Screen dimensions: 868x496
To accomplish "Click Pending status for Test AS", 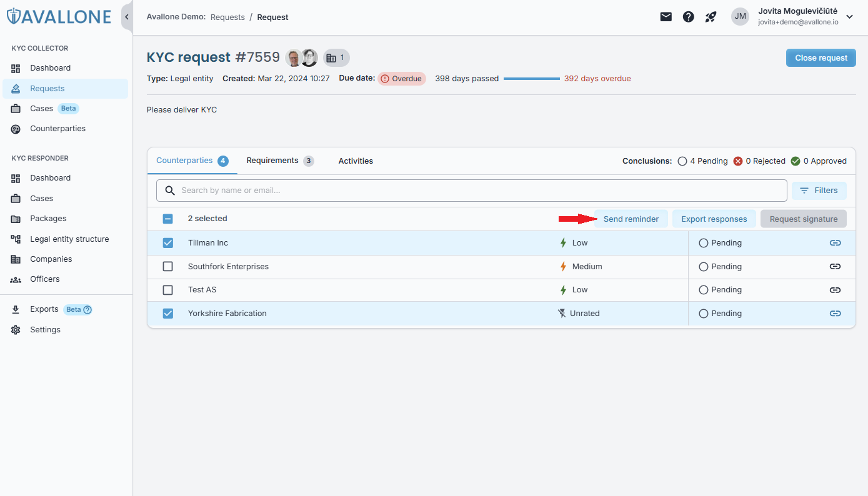I will (721, 290).
